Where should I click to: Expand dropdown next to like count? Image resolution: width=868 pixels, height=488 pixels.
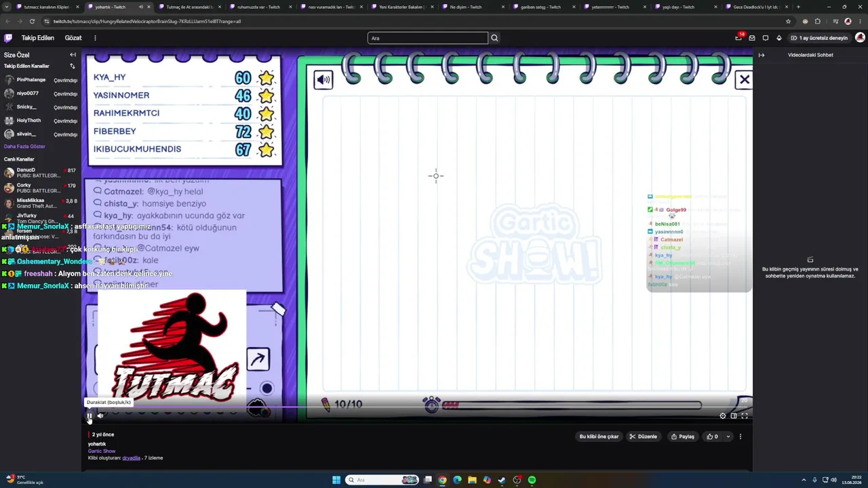pyautogui.click(x=728, y=436)
